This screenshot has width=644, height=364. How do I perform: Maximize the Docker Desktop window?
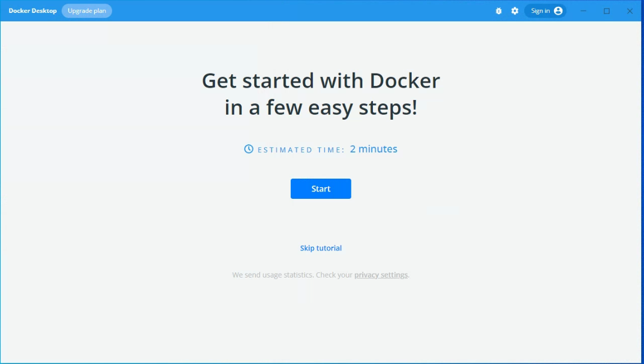pos(607,11)
